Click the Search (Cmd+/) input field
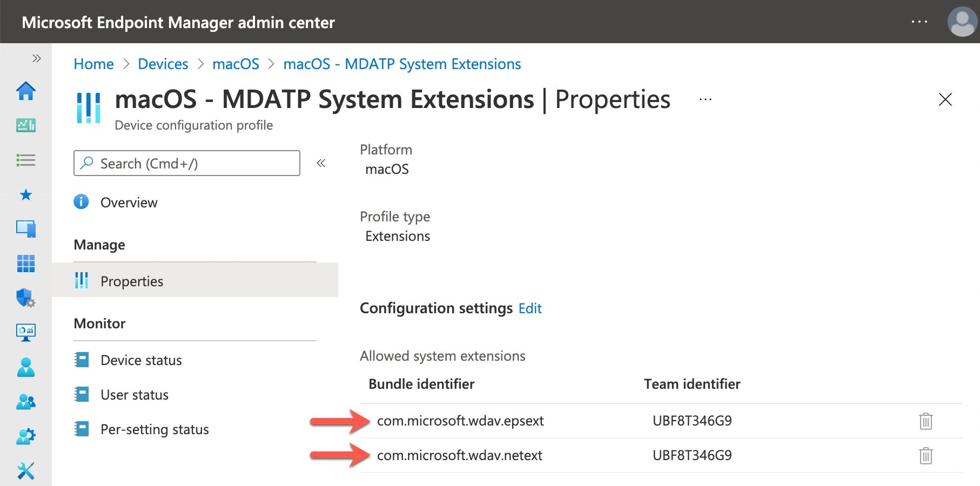980x486 pixels. [186, 163]
